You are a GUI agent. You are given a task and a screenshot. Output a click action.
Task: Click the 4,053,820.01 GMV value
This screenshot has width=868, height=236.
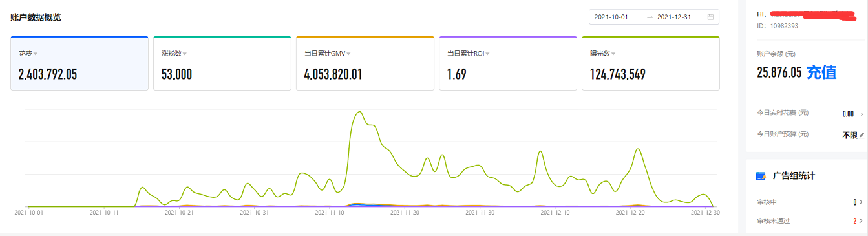coord(333,74)
